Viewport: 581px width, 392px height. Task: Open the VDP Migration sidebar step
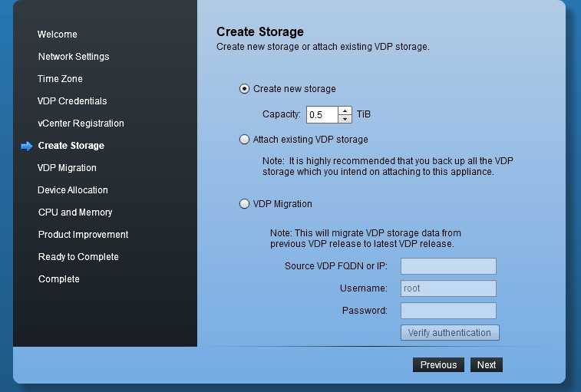pyautogui.click(x=67, y=168)
